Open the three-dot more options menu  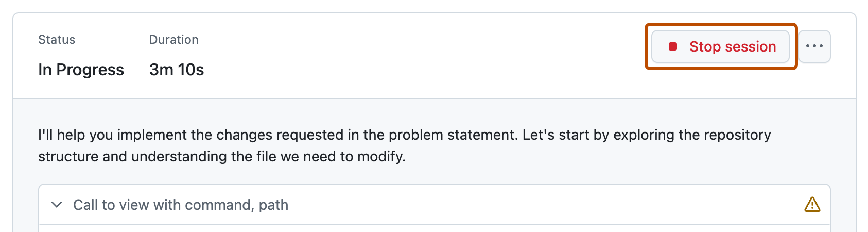814,46
